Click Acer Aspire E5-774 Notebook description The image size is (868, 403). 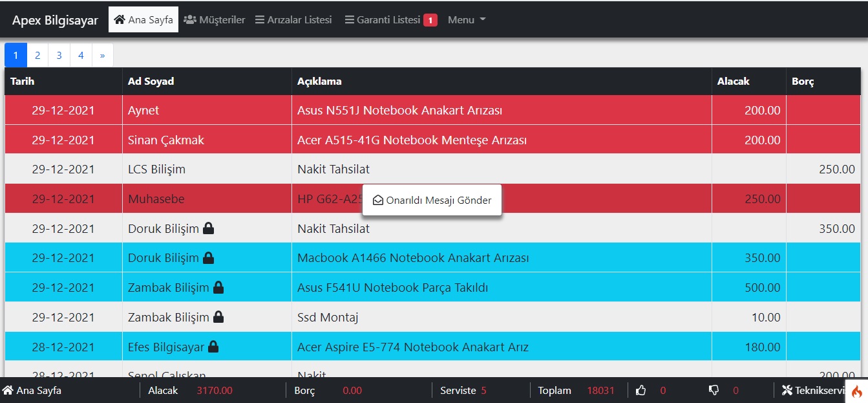click(x=413, y=347)
